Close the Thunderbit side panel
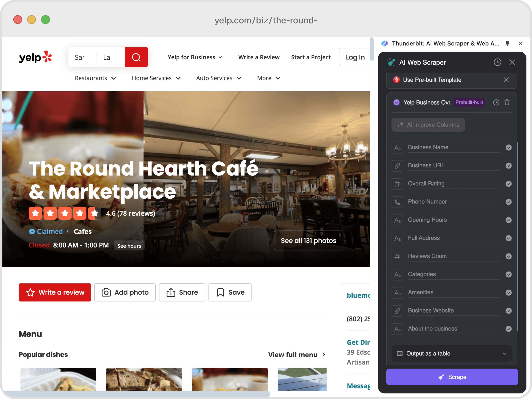 coord(520,44)
